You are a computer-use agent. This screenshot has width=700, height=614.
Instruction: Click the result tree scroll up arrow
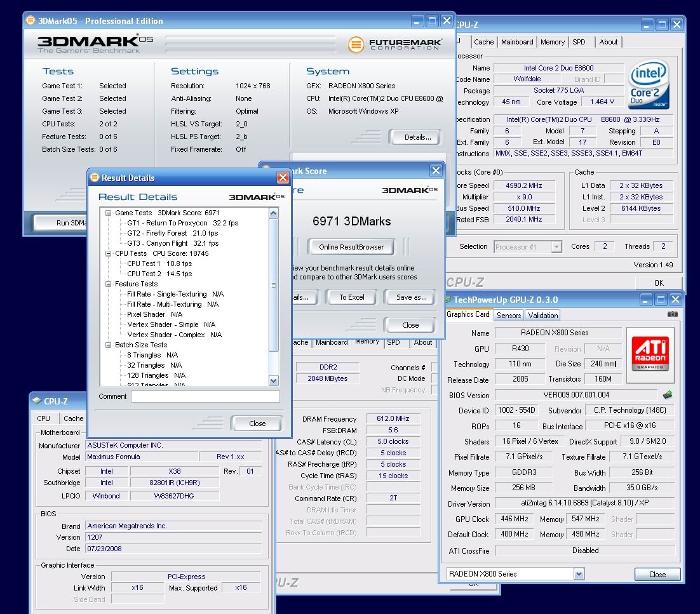[x=274, y=213]
